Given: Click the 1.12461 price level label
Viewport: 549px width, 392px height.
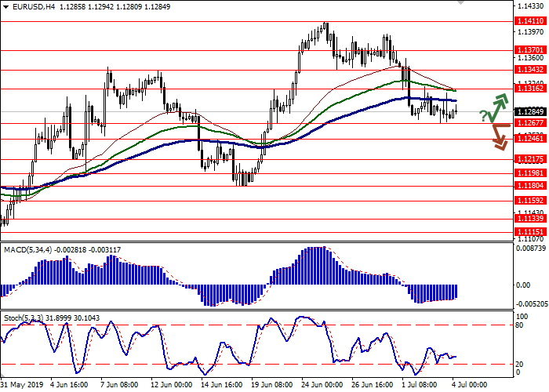Looking at the screenshot, I should [x=528, y=138].
